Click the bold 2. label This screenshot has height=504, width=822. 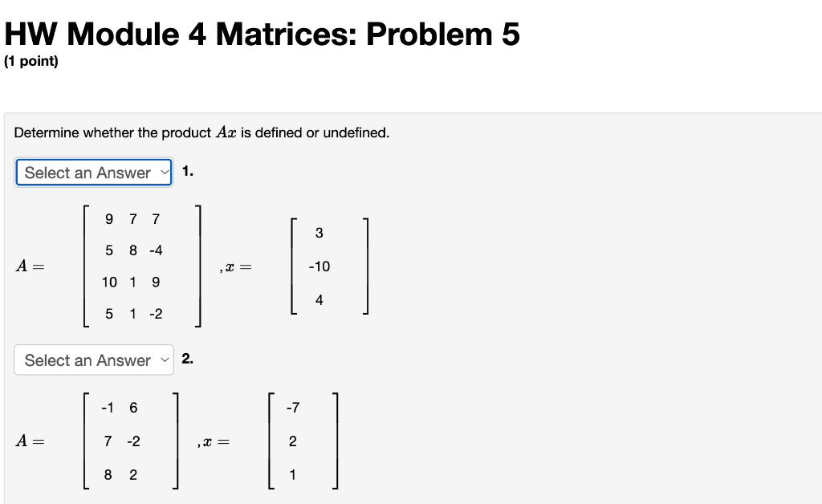tap(187, 359)
